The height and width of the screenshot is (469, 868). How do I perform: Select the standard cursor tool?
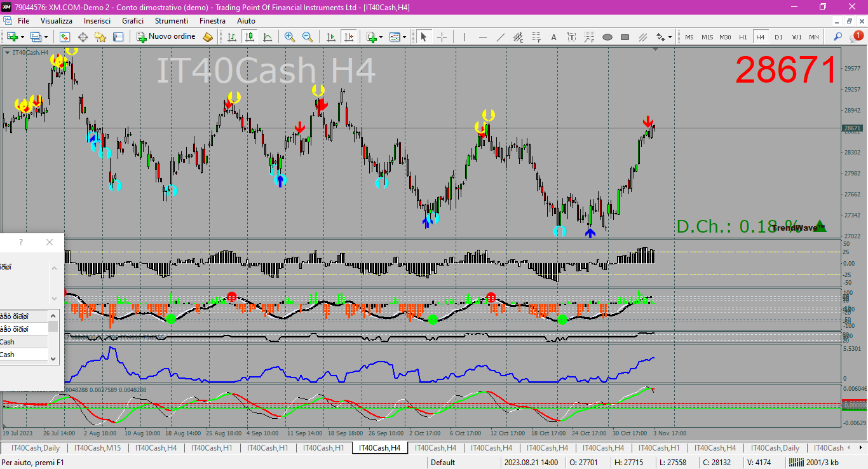click(424, 37)
